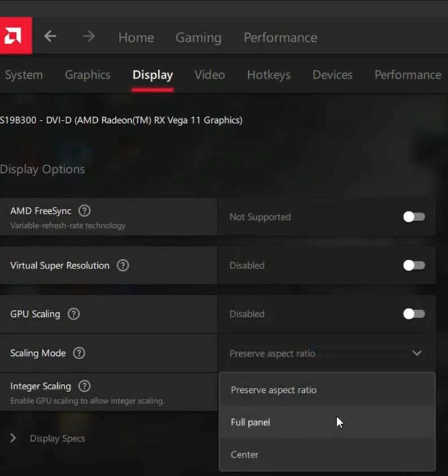Toggle the AMD FreeSync switch
The width and height of the screenshot is (448, 476).
coord(414,217)
